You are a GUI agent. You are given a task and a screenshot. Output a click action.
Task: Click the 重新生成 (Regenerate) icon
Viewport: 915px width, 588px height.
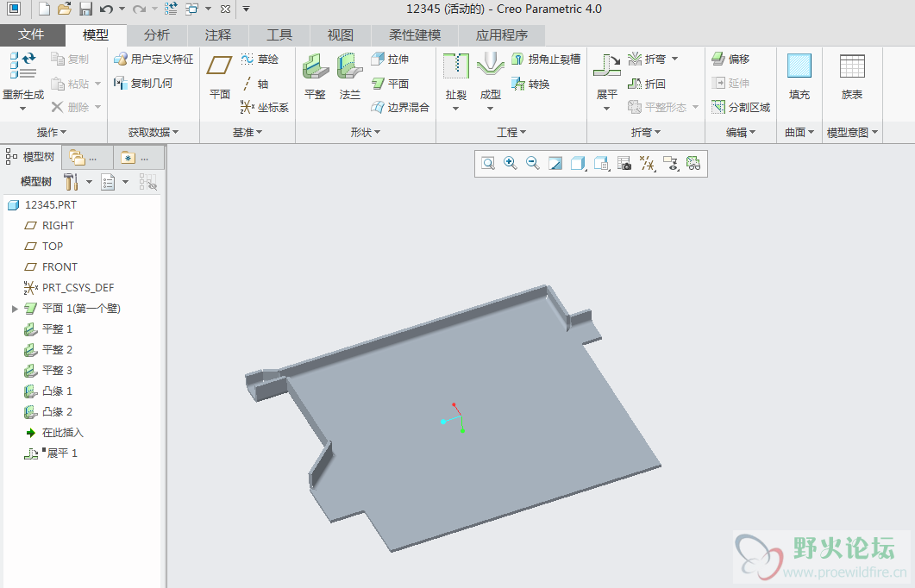coord(23,66)
